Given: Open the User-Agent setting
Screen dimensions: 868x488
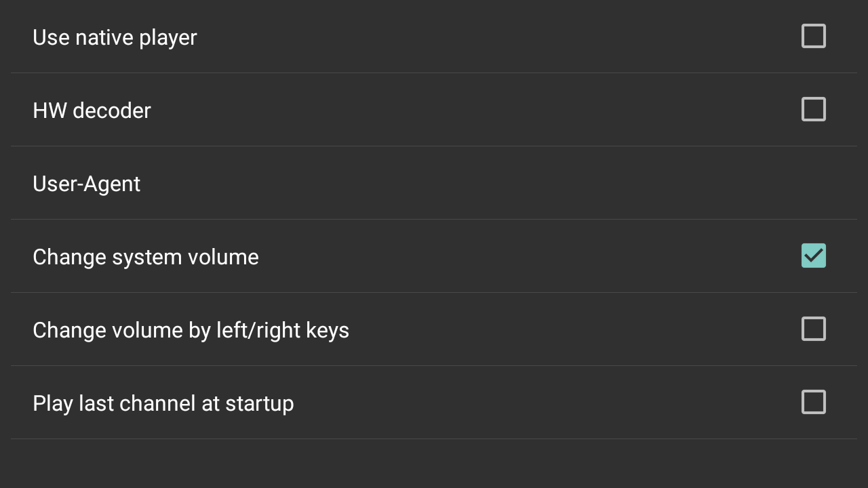Looking at the screenshot, I should [x=434, y=184].
